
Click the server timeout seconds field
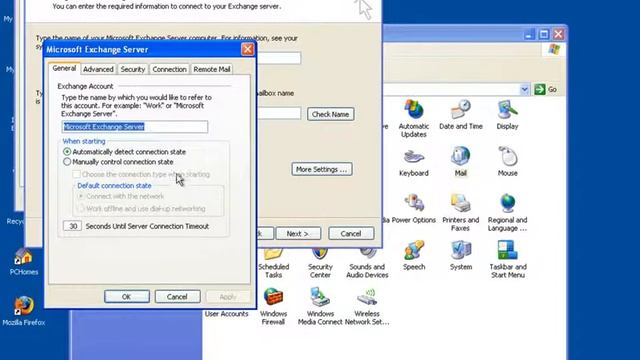(73, 226)
